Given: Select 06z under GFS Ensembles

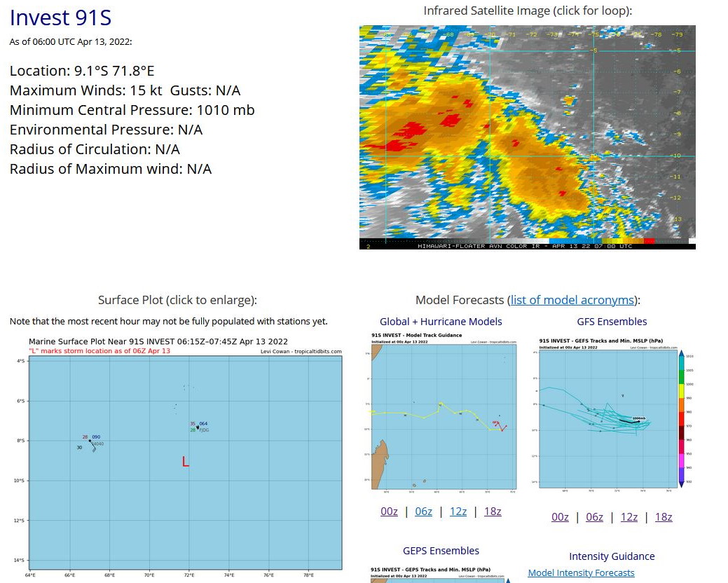Looking at the screenshot, I should 594,517.
